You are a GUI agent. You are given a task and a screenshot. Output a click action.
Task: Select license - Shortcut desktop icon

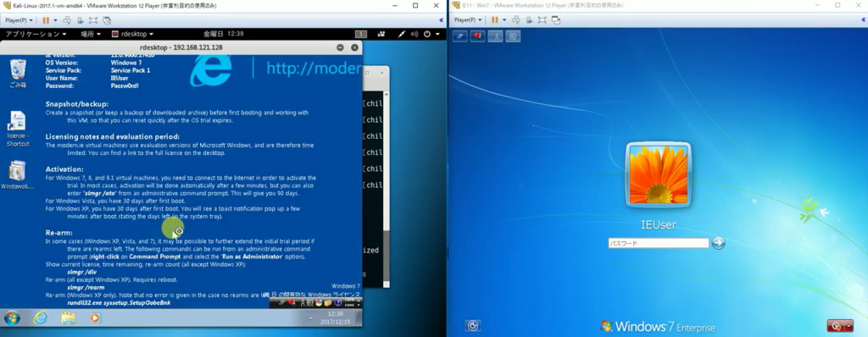pos(18,129)
